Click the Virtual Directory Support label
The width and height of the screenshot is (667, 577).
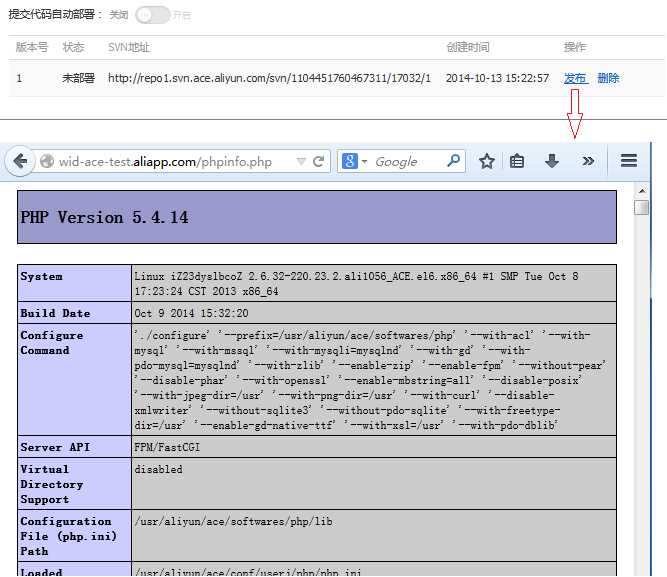tap(51, 484)
